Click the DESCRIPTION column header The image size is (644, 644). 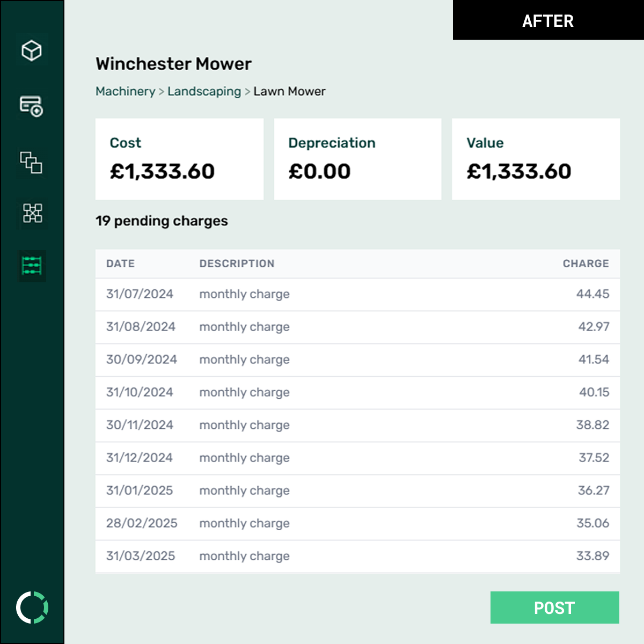237,264
